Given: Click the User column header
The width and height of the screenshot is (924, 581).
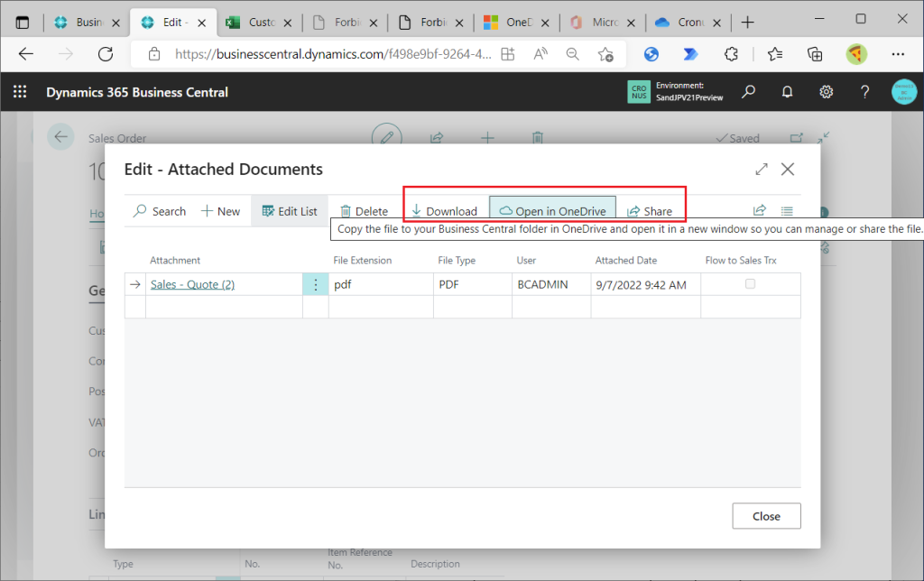Looking at the screenshot, I should click(526, 261).
